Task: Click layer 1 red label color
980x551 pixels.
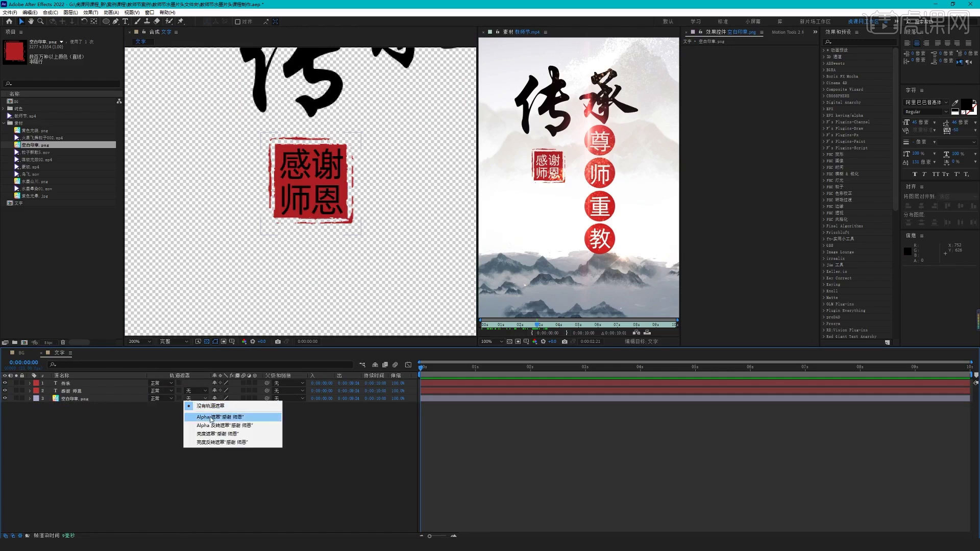Action: click(36, 383)
